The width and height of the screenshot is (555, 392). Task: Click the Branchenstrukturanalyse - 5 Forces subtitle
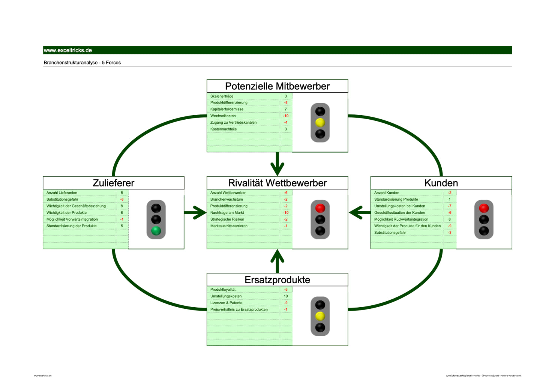pyautogui.click(x=82, y=63)
